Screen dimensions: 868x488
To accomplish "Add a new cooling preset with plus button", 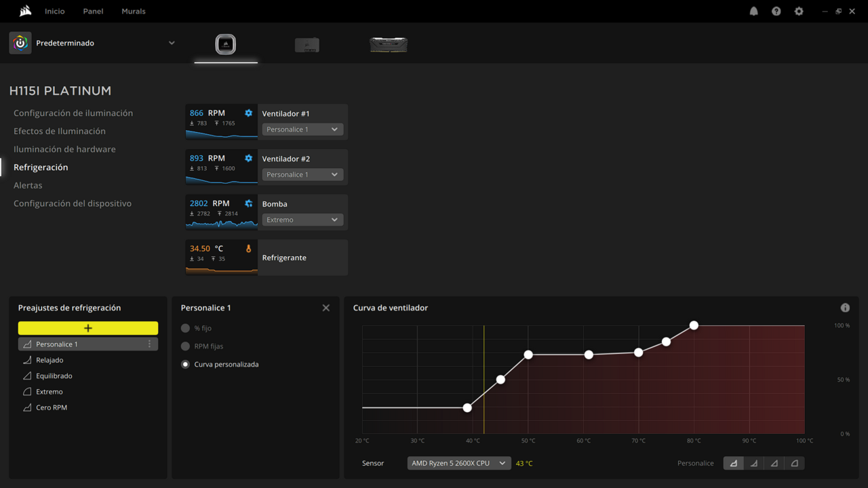I will pos(88,328).
